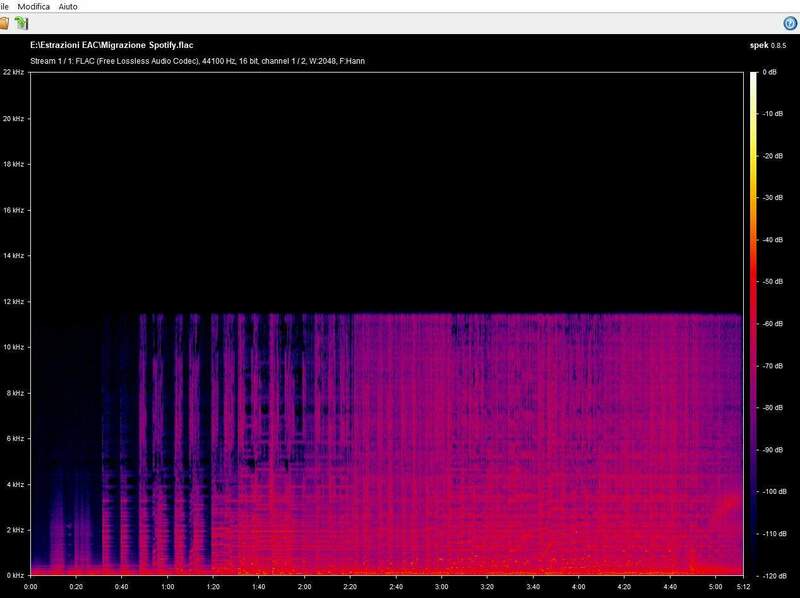
Task: Click the 5:12 end time marker
Action: (745, 588)
